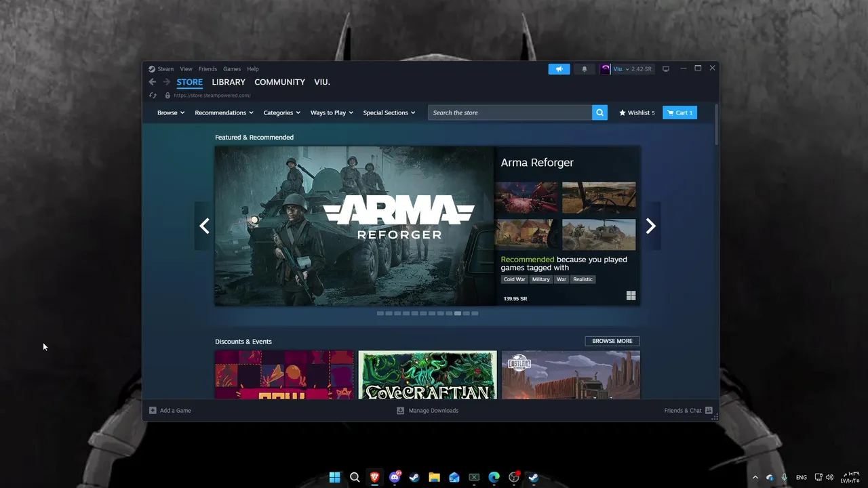Expand the Special Sections dropdown
Image resolution: width=868 pixels, height=488 pixels.
(389, 113)
